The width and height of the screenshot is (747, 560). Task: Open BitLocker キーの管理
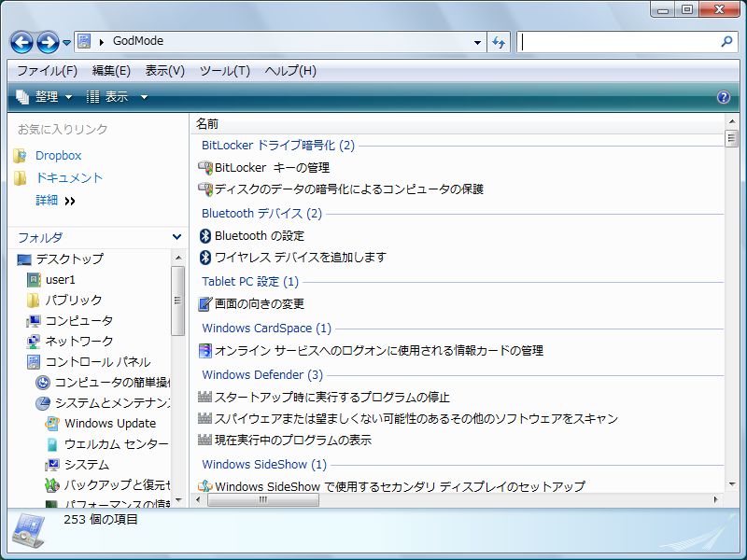click(272, 168)
